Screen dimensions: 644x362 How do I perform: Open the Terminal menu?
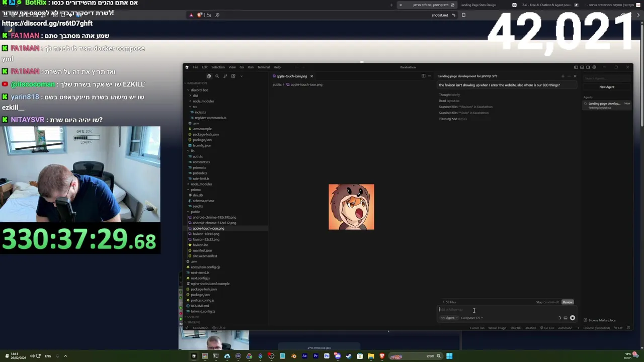pyautogui.click(x=264, y=67)
